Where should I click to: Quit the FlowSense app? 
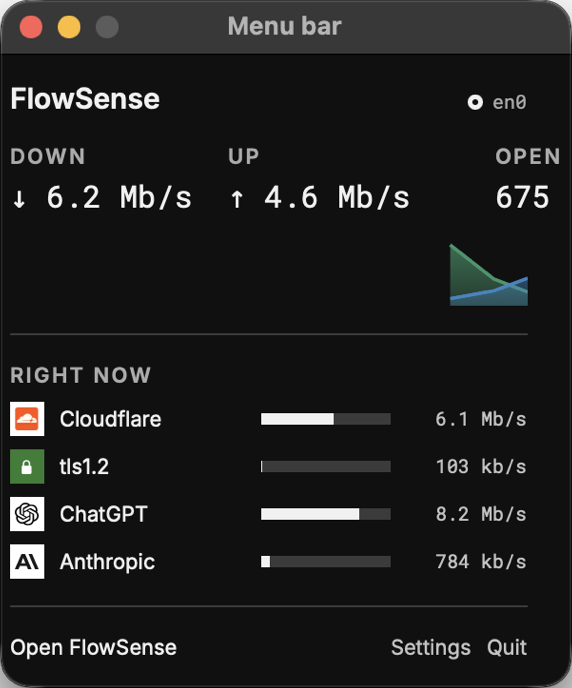(x=507, y=648)
